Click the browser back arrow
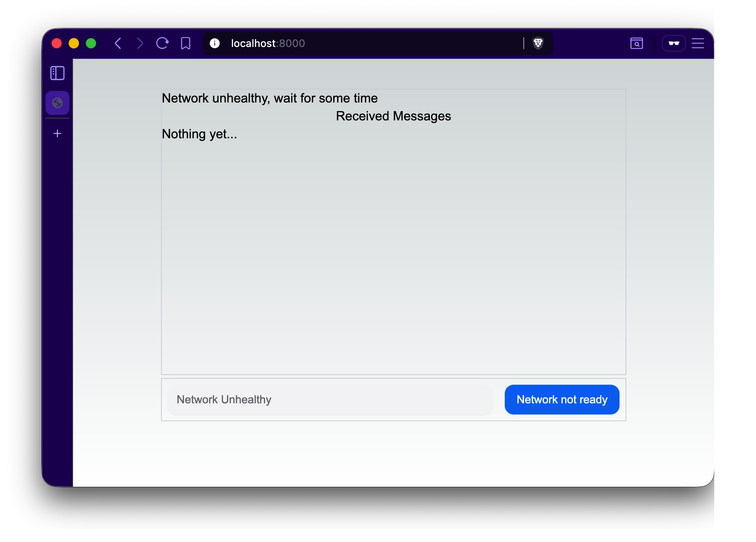The width and height of the screenshot is (756, 542). [x=118, y=43]
